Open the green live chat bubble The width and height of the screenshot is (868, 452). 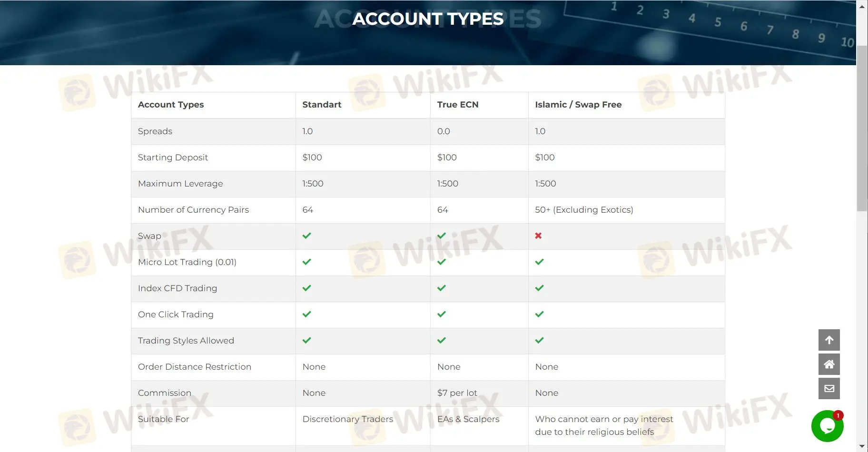point(827,426)
